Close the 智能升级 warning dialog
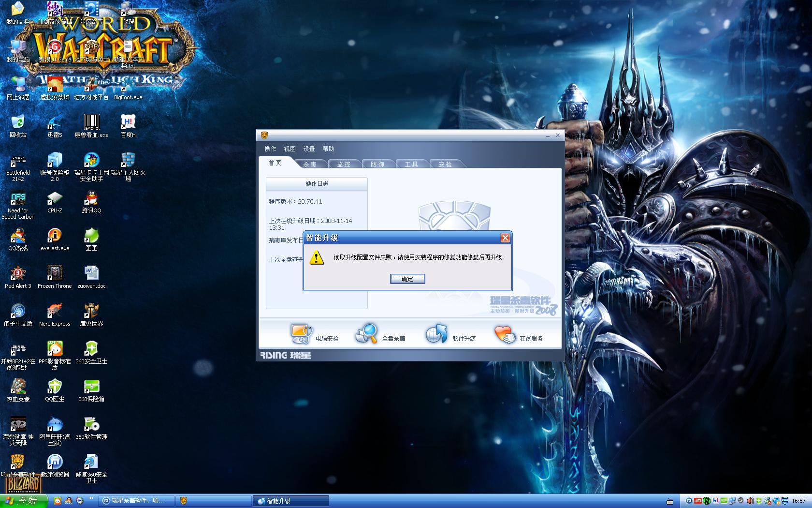Screen dimensions: 812x508 tap(505, 238)
